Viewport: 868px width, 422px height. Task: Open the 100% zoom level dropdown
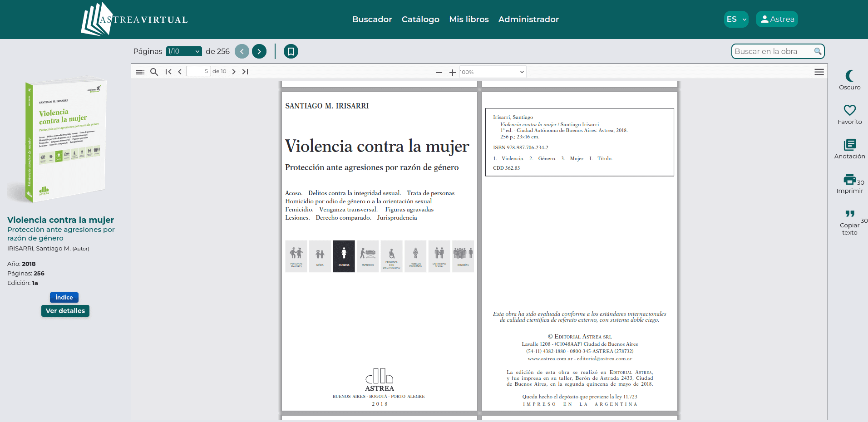click(493, 72)
